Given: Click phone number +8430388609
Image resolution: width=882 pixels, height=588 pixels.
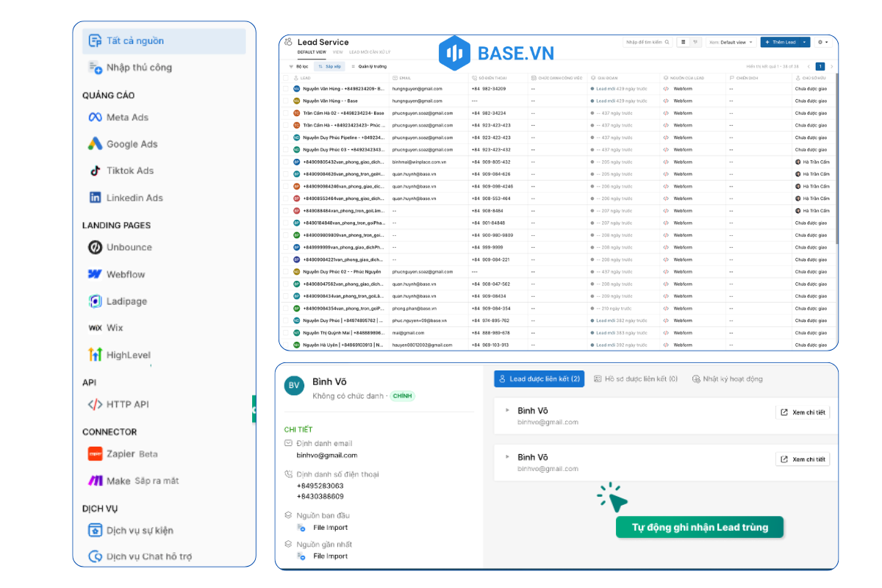Looking at the screenshot, I should [320, 496].
